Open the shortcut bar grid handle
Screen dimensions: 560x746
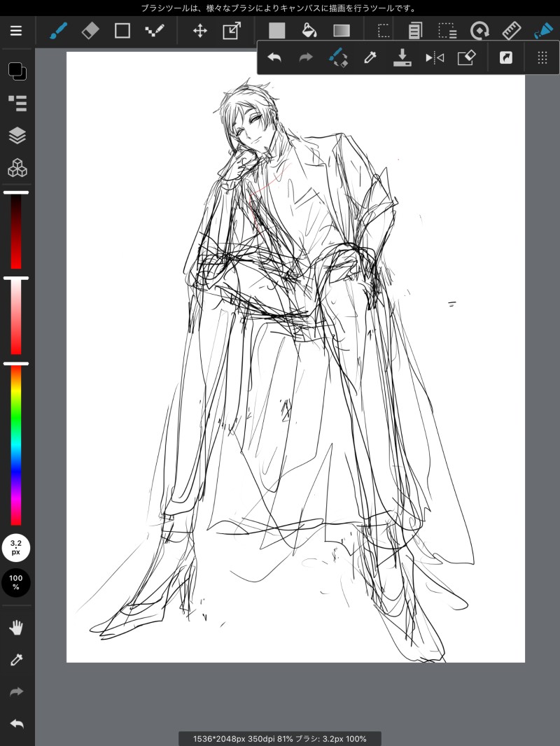click(542, 57)
